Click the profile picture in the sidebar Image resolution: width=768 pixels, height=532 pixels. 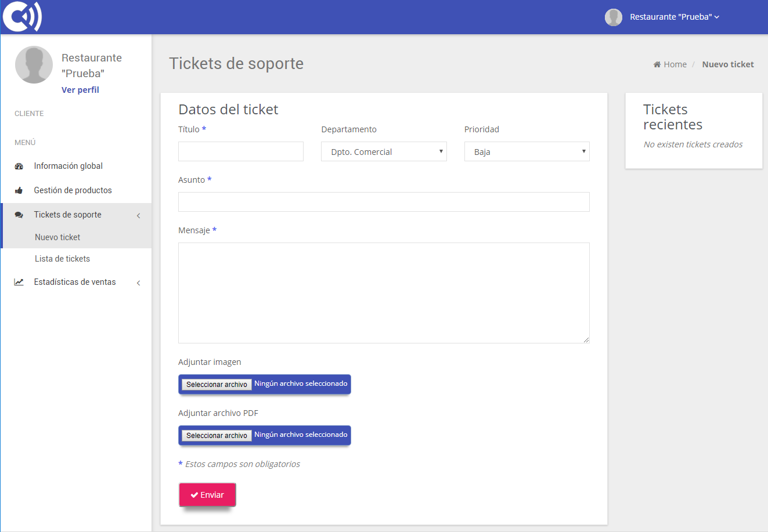point(34,64)
